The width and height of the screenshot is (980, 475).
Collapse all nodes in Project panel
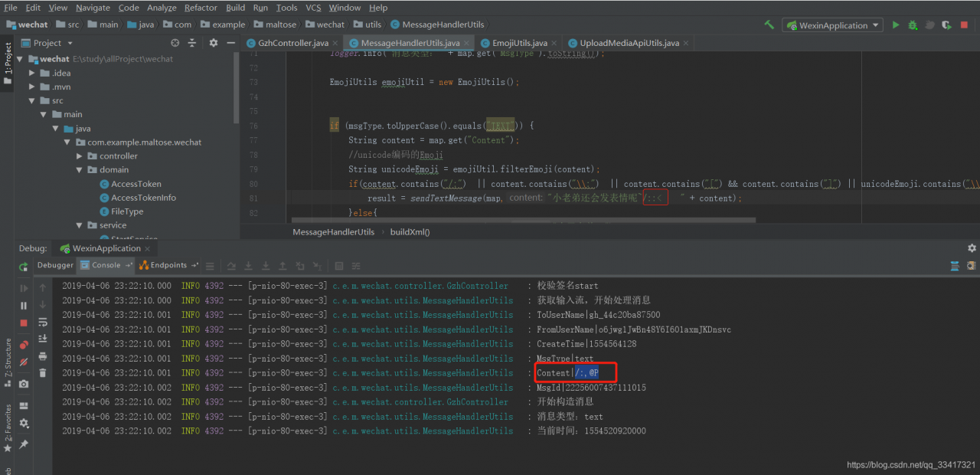coord(193,43)
